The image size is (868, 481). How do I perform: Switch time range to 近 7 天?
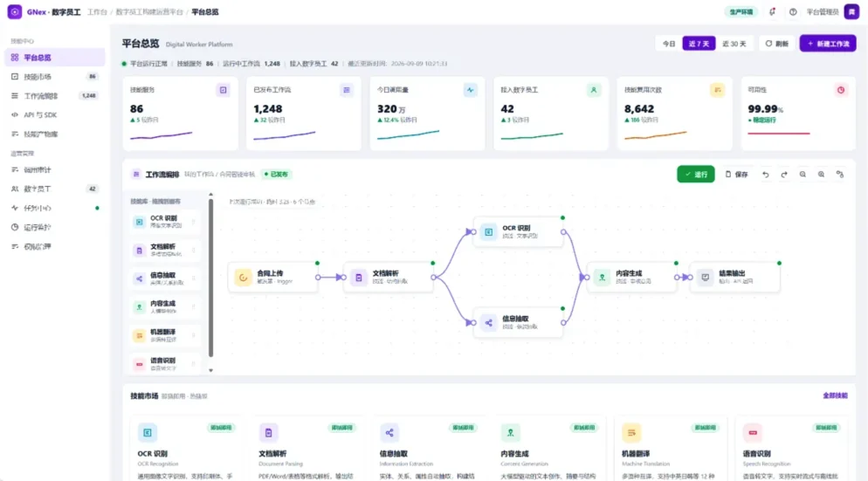(699, 44)
